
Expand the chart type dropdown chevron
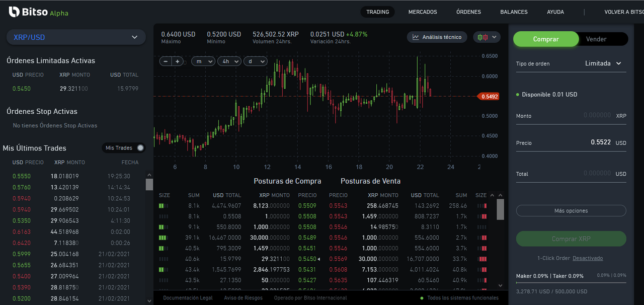pos(495,37)
